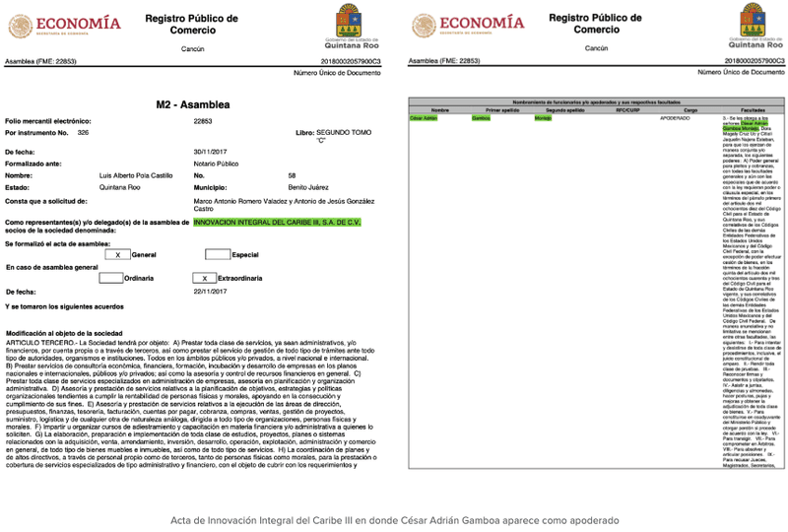Click the highlighted name César Adrián in the table
The height and width of the screenshot is (532, 788).
[x=424, y=116]
